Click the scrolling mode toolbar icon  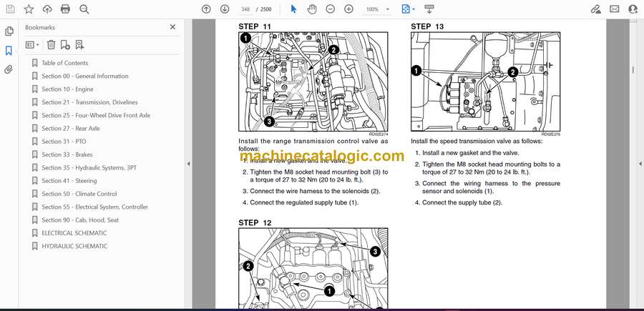coord(429,9)
